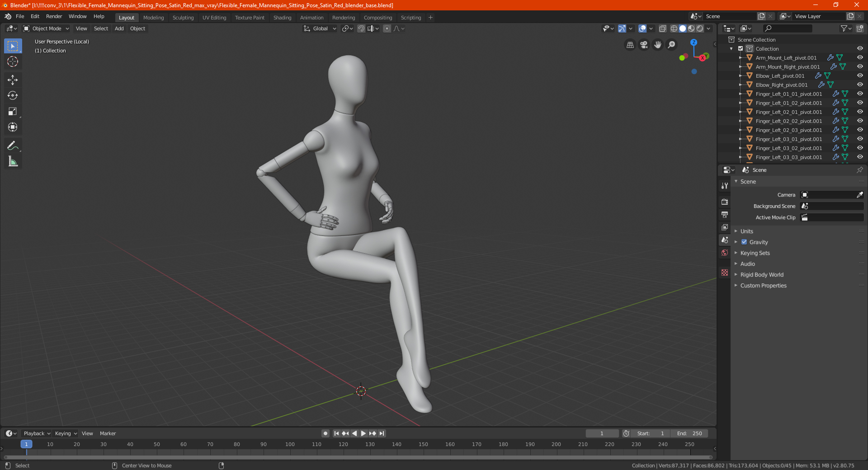Toggle orthographic/perspective view grid icon
The height and width of the screenshot is (470, 868).
pos(630,45)
